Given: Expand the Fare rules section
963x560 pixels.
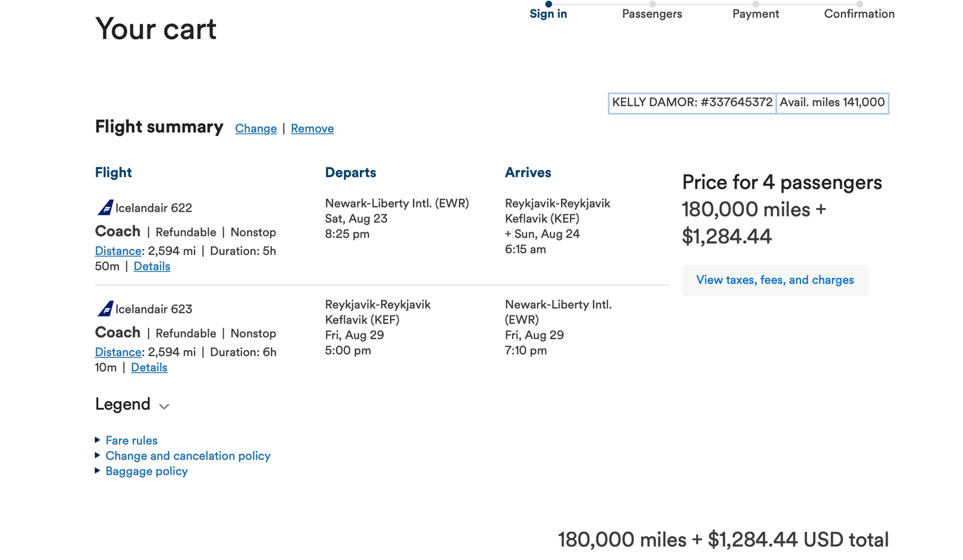Looking at the screenshot, I should click(x=131, y=440).
